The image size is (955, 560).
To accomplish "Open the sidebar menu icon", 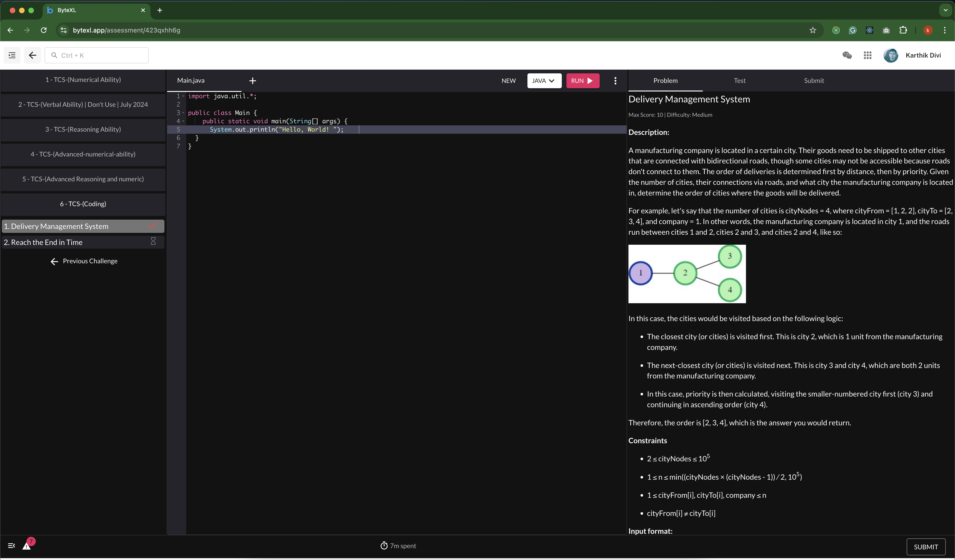I will [12, 55].
